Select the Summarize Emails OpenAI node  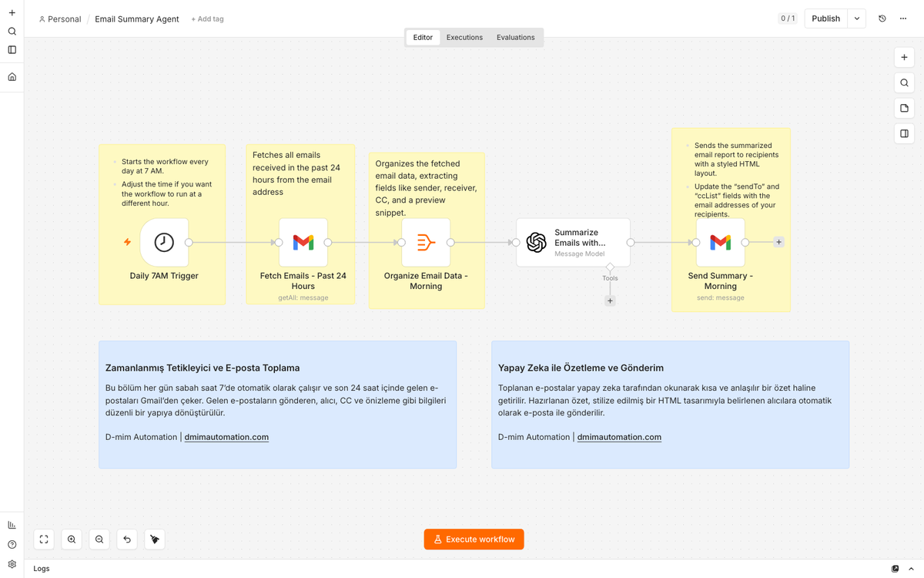[573, 242]
